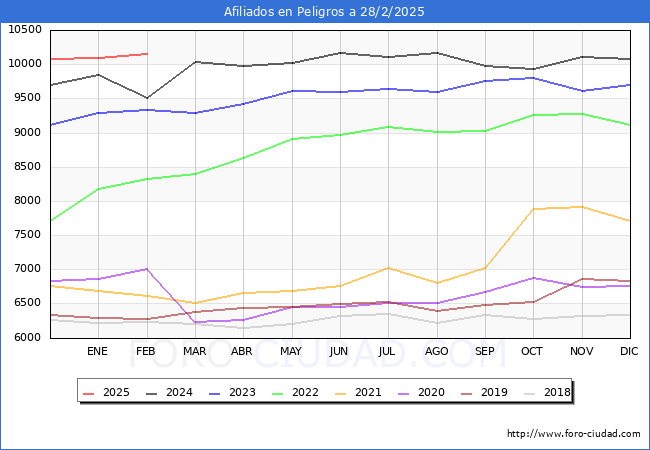Click the red 2025 legend color marker
This screenshot has height=450, width=650.
(x=89, y=393)
